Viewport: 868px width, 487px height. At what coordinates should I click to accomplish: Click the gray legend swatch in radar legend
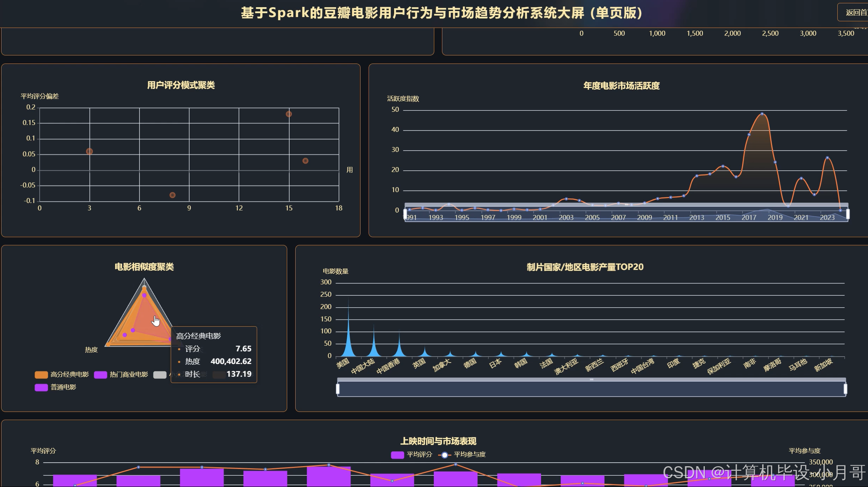pyautogui.click(x=160, y=375)
